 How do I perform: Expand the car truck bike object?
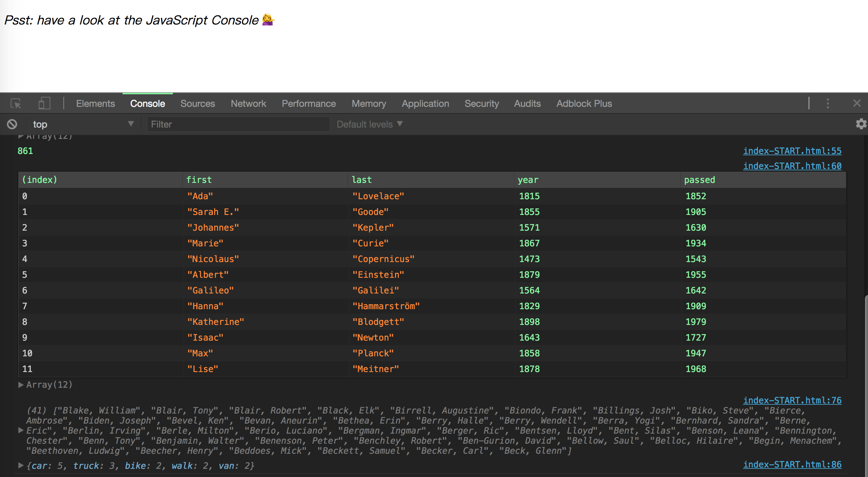click(x=21, y=466)
